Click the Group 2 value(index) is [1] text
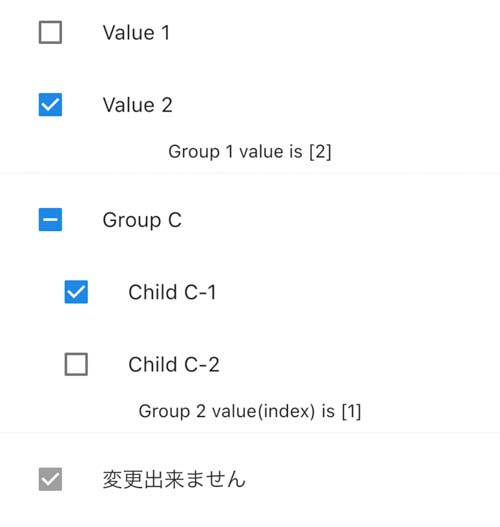500x527 pixels. pyautogui.click(x=250, y=411)
